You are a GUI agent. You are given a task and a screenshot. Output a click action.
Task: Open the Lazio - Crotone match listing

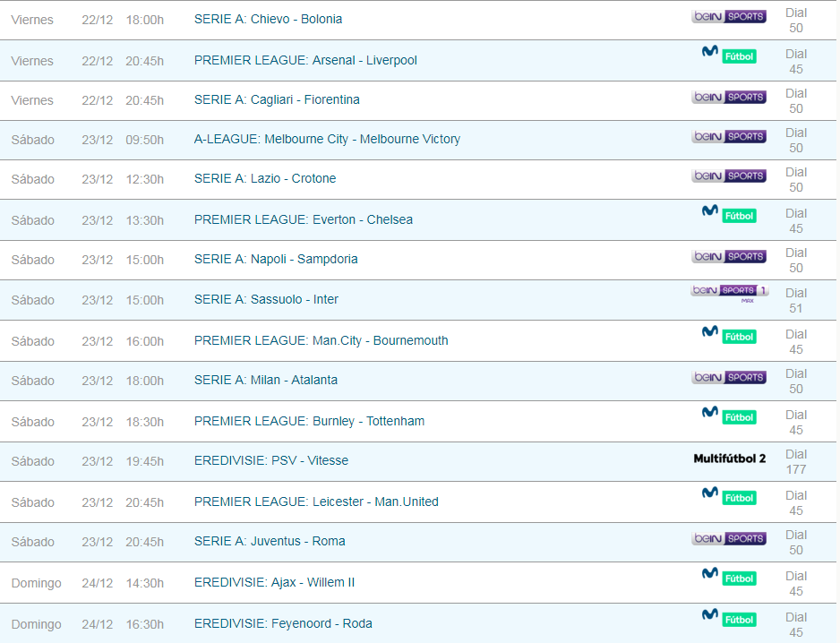coord(265,179)
